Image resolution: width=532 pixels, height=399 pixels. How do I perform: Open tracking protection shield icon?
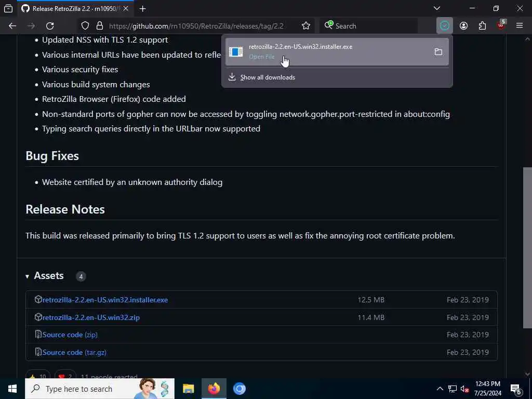coord(85,26)
